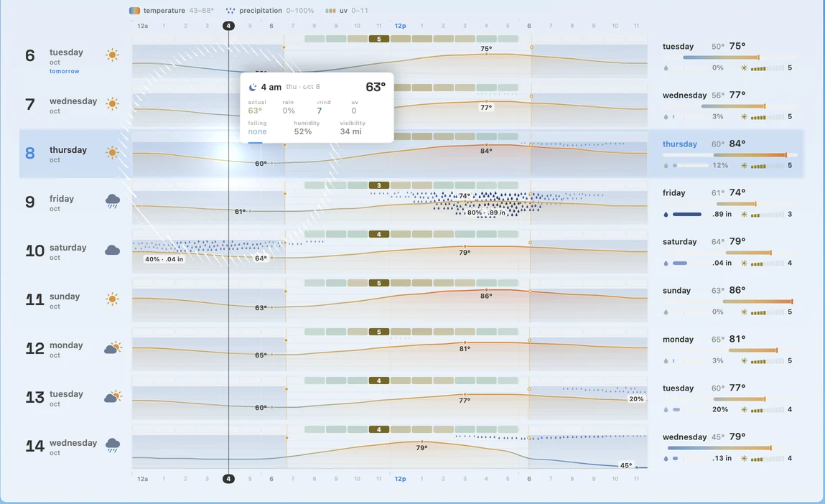Click raindrop icon in Wednesday 45° summary
825x504 pixels.
(666, 458)
